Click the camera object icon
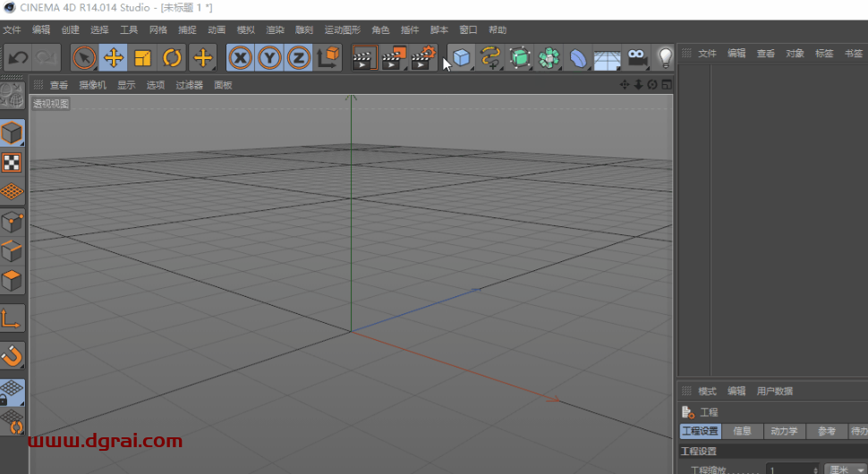868x474 pixels. click(636, 59)
